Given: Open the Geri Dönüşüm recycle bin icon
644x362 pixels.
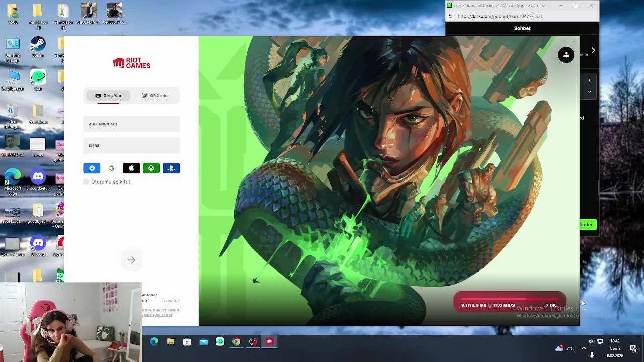Looking at the screenshot, I should [12, 117].
